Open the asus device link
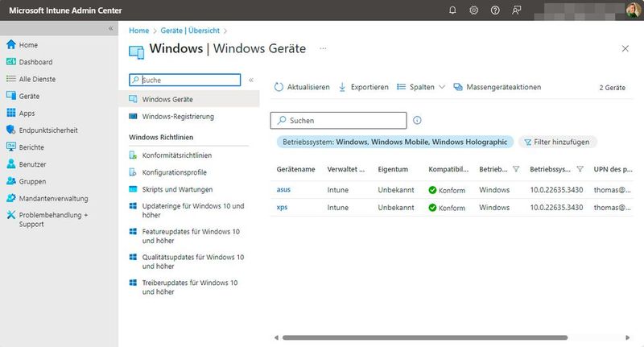644x347 pixels. [x=283, y=190]
